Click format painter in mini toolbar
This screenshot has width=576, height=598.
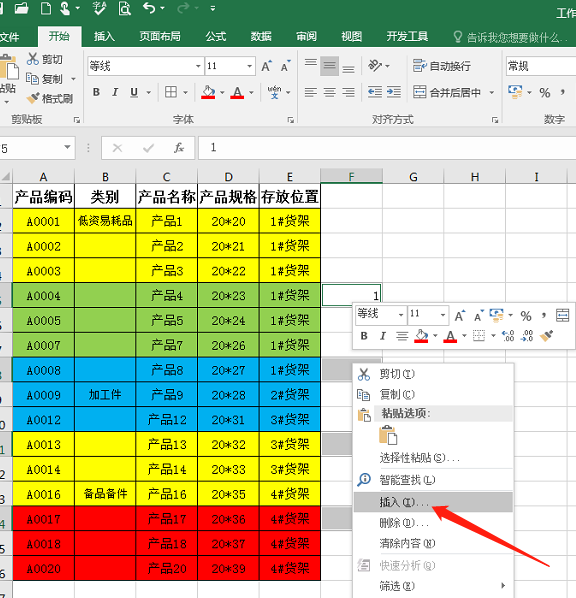coord(546,336)
